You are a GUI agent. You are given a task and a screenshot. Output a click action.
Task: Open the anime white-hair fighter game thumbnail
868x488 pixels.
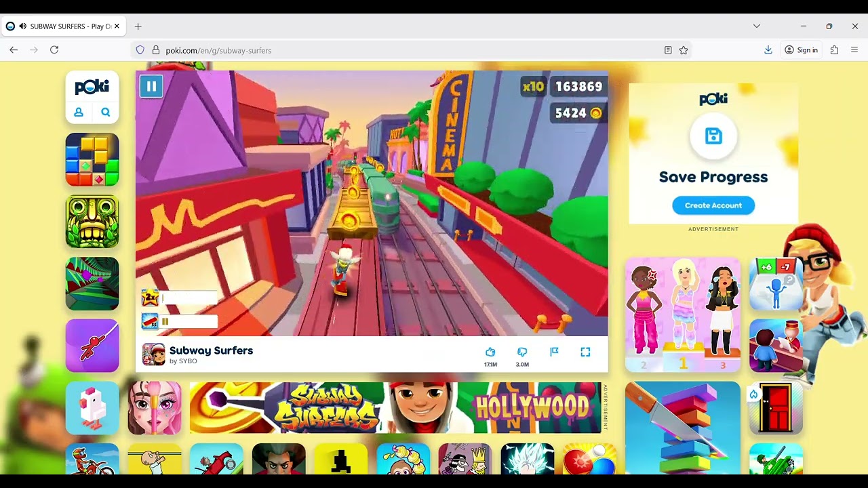[528, 459]
